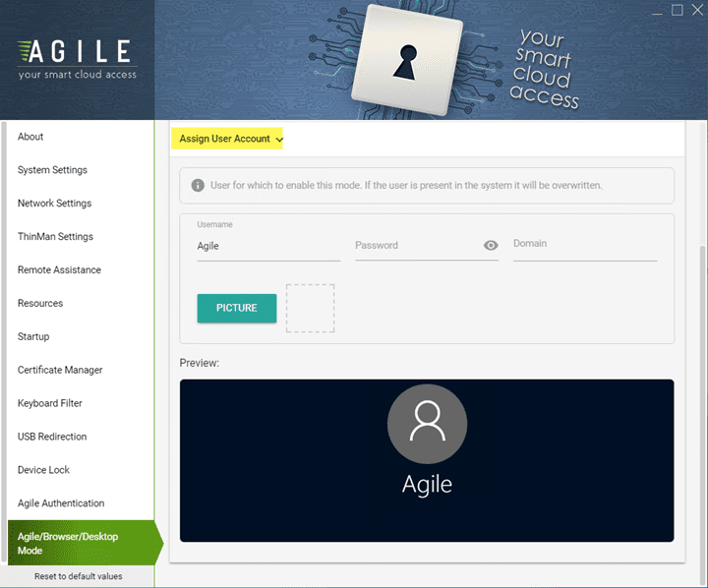The height and width of the screenshot is (588, 708).
Task: Click the empty dashed picture placeholder
Action: 310,308
